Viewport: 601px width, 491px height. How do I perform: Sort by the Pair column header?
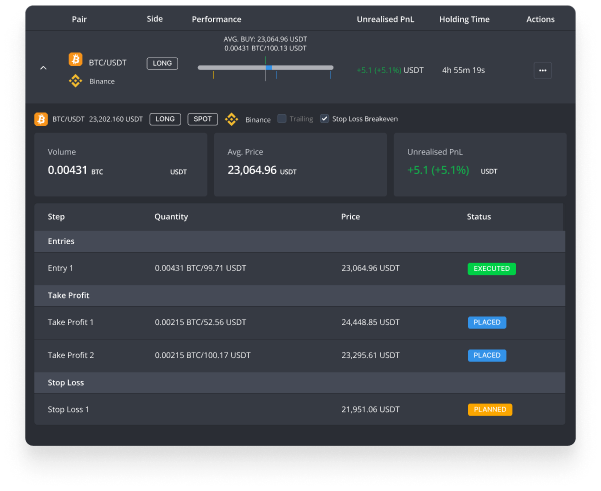click(x=79, y=19)
